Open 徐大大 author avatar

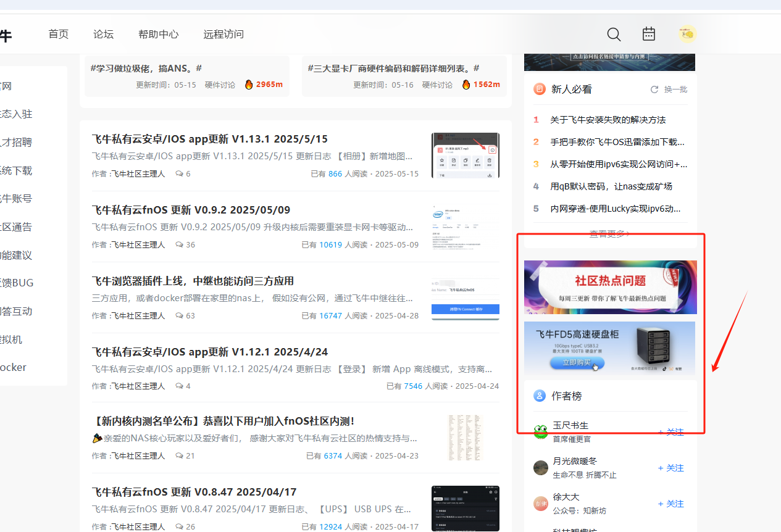click(541, 504)
